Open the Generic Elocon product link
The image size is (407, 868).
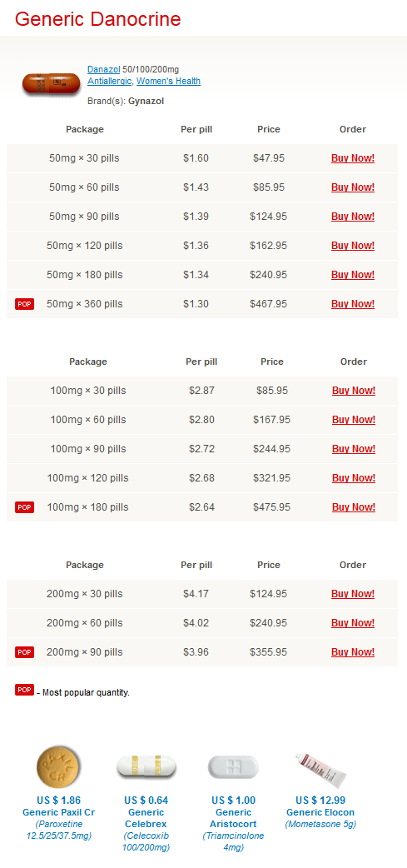[x=320, y=812]
